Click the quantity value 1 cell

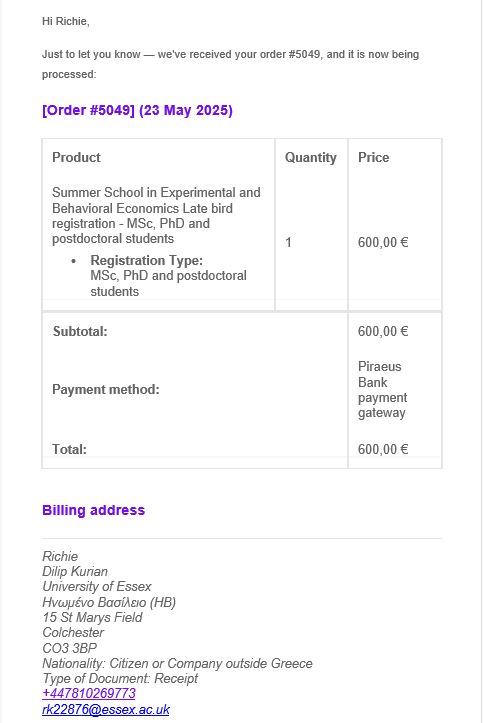click(x=289, y=242)
